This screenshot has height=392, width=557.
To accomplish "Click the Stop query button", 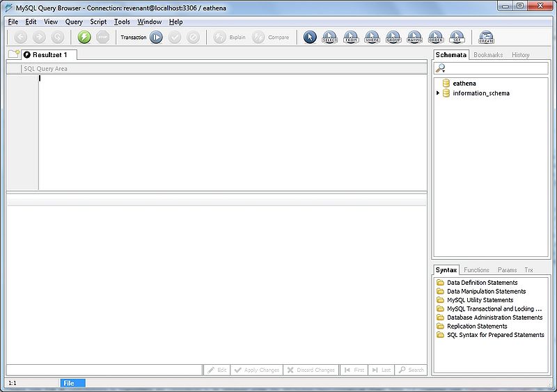I will coord(102,37).
